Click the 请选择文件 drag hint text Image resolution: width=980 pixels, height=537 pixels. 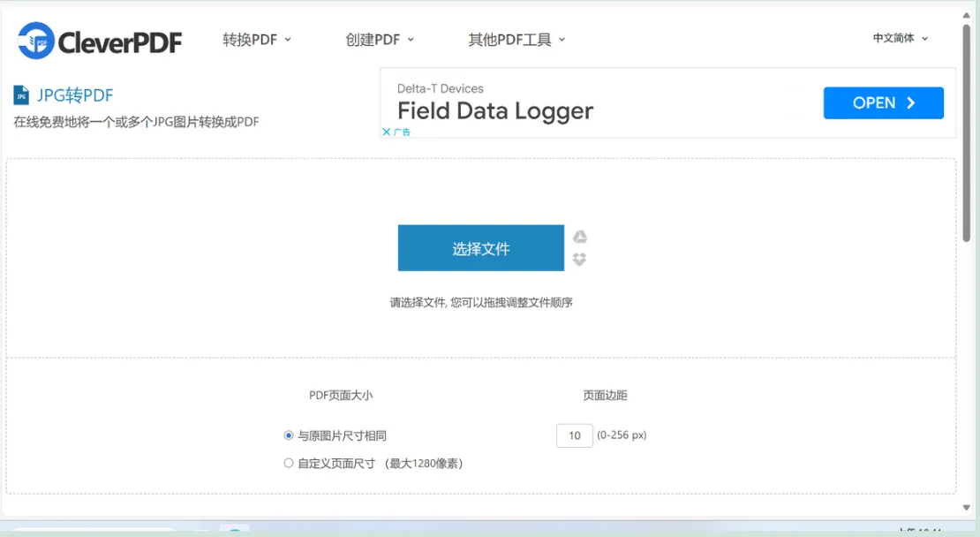pos(480,303)
